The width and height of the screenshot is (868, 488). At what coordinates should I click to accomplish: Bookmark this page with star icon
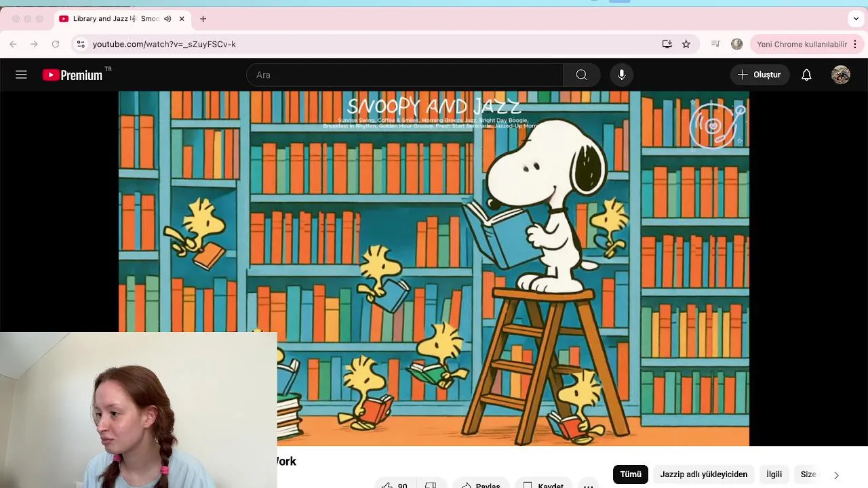(x=686, y=44)
